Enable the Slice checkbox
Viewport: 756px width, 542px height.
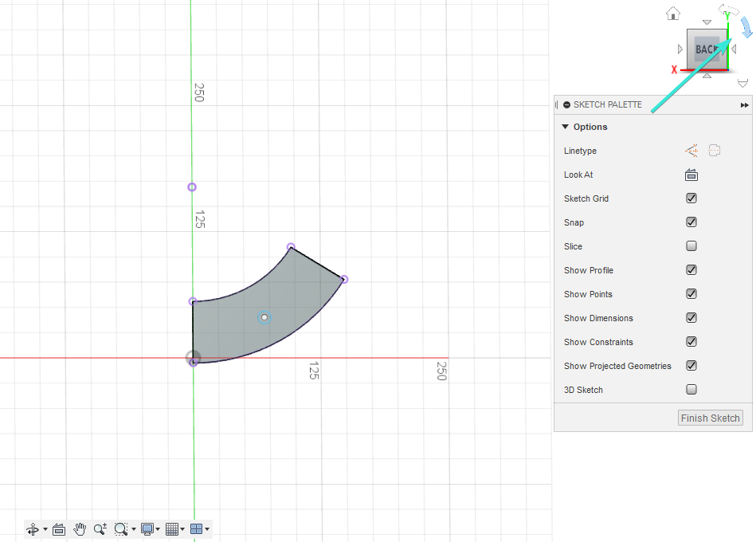tap(691, 246)
